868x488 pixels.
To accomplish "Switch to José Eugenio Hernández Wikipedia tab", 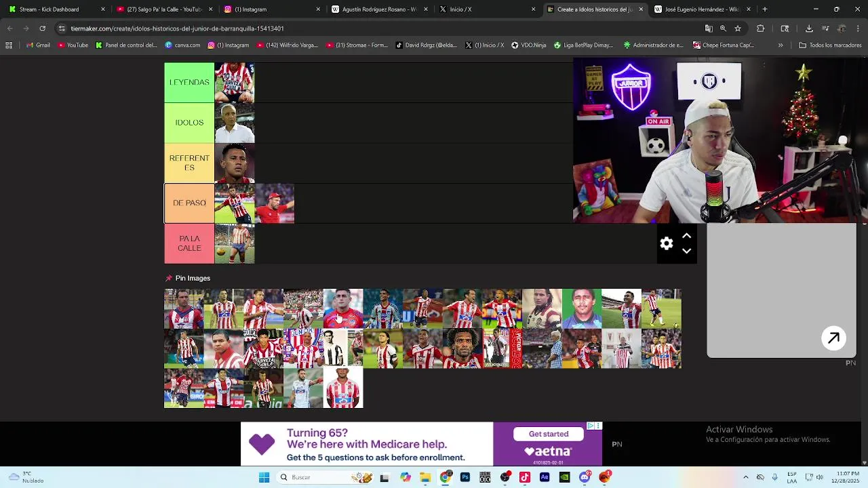I will 702,9.
